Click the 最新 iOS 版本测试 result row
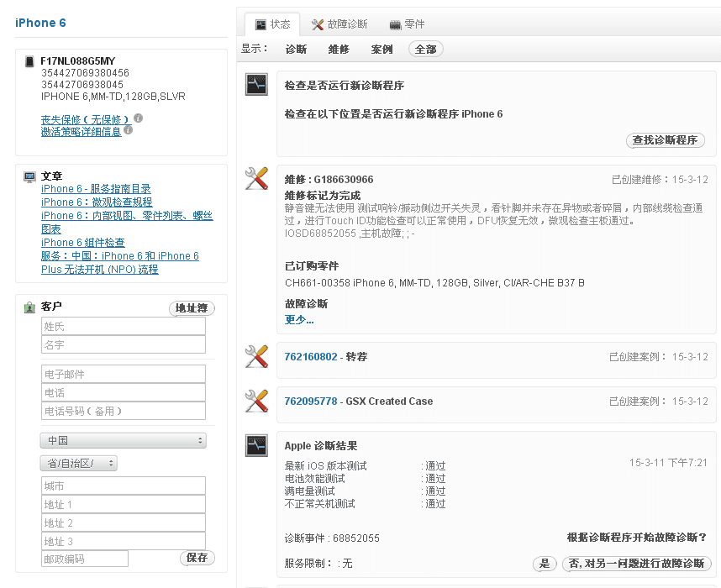The width and height of the screenshot is (721, 588). point(365,465)
